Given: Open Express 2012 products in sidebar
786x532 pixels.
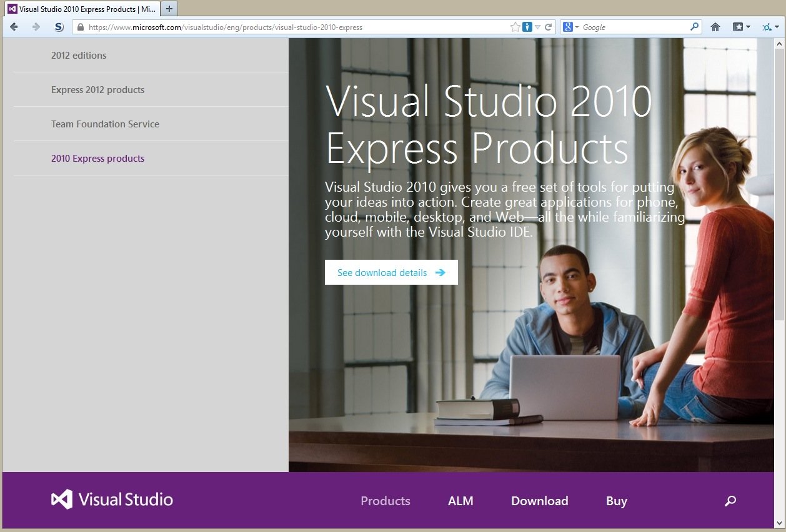Looking at the screenshot, I should (x=97, y=90).
